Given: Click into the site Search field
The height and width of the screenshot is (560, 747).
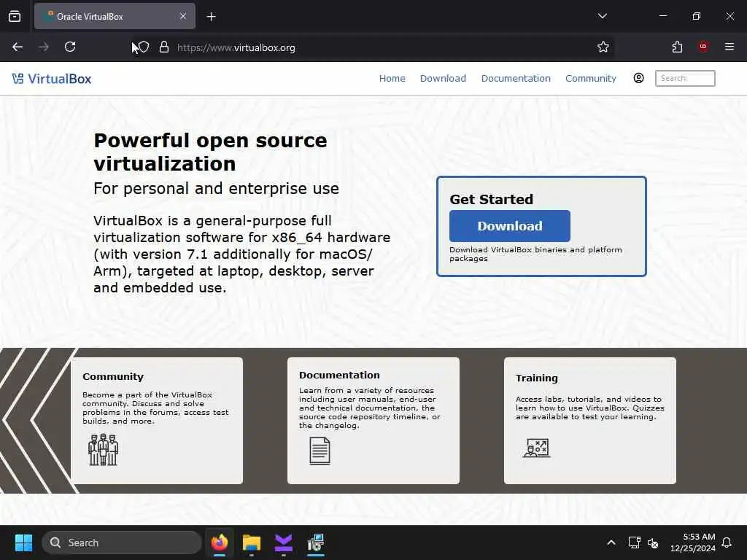Looking at the screenshot, I should coord(685,78).
